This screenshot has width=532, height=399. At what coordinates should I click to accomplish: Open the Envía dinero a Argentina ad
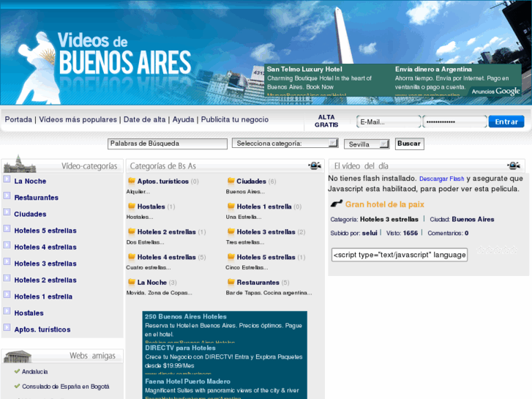[x=433, y=70]
